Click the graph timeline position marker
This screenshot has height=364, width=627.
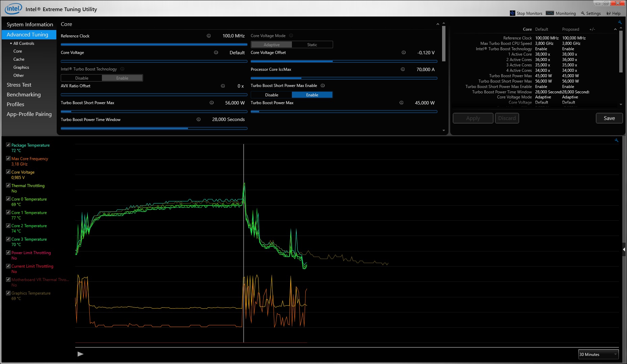tap(244, 243)
